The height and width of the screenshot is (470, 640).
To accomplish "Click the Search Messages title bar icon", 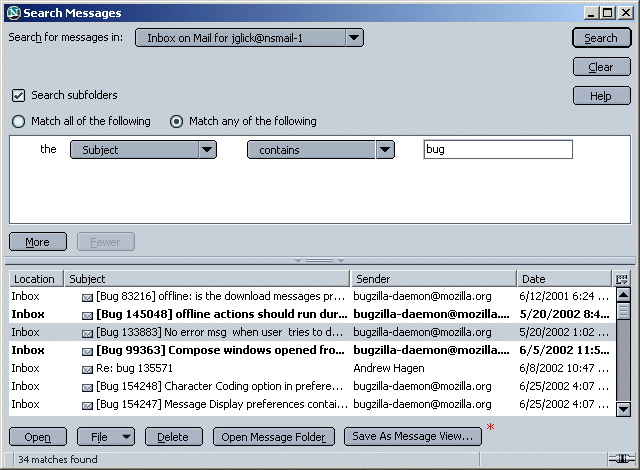I will pos(13,13).
